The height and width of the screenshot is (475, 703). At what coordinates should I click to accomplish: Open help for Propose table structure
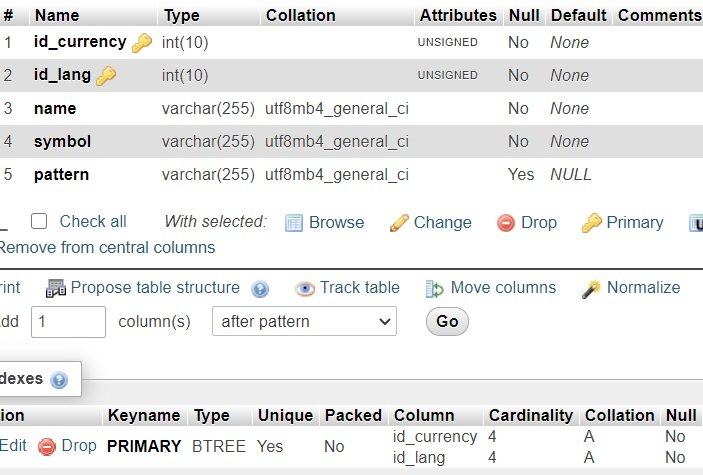[x=260, y=289]
